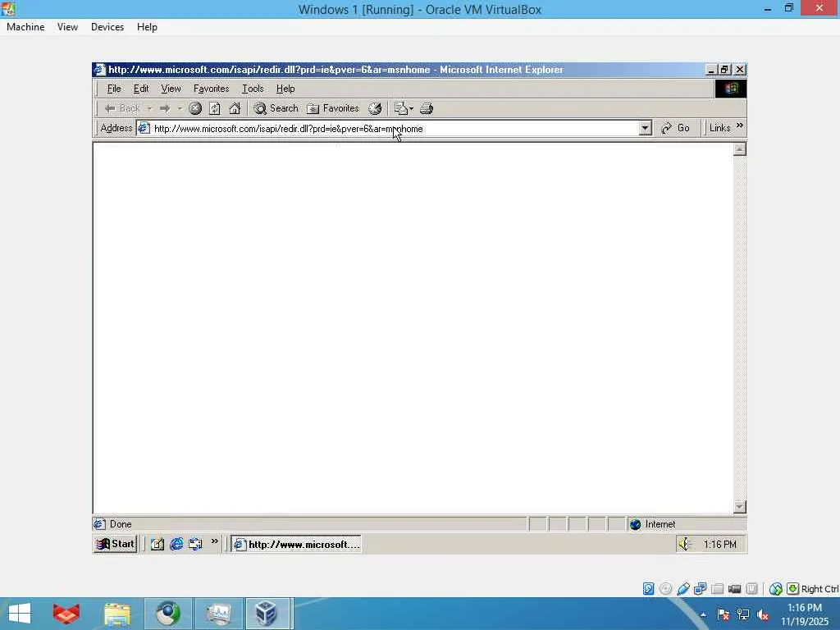The image size is (840, 630).
Task: Click the Done status bar text
Action: (121, 524)
